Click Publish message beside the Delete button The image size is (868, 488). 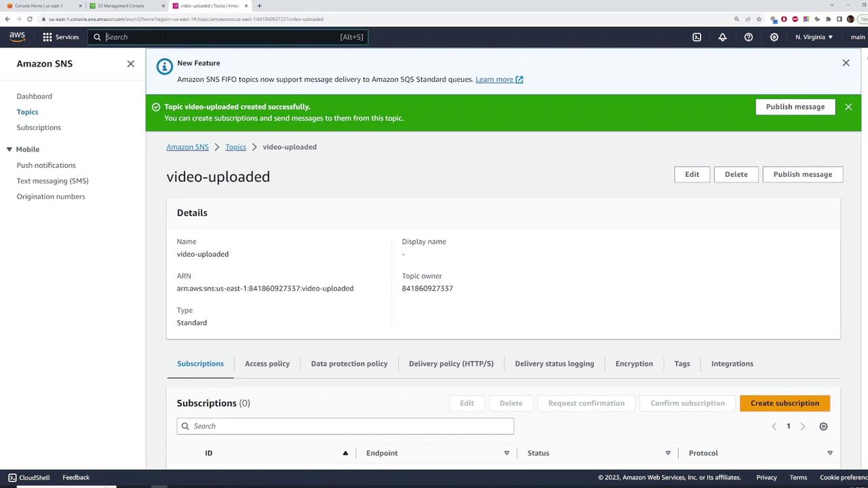tap(803, 174)
